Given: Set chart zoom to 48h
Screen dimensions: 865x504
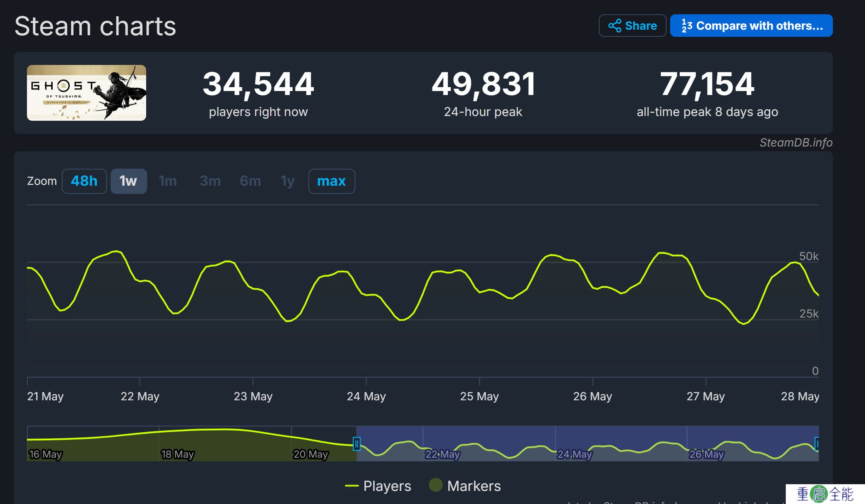Looking at the screenshot, I should (x=84, y=181).
